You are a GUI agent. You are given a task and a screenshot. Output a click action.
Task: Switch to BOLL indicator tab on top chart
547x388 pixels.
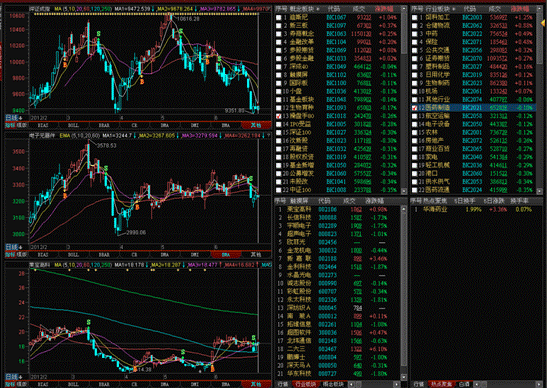click(x=73, y=125)
